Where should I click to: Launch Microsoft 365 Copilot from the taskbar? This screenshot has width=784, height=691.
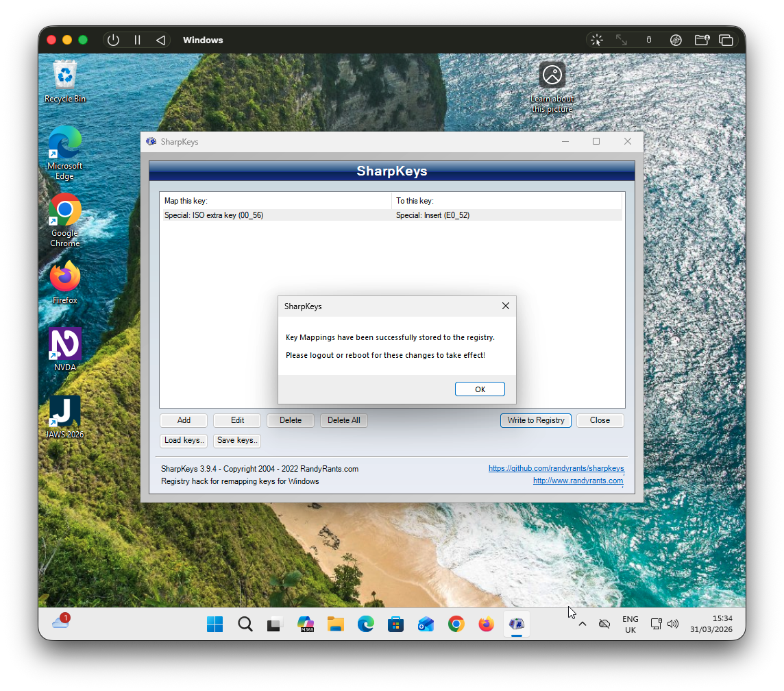point(305,624)
